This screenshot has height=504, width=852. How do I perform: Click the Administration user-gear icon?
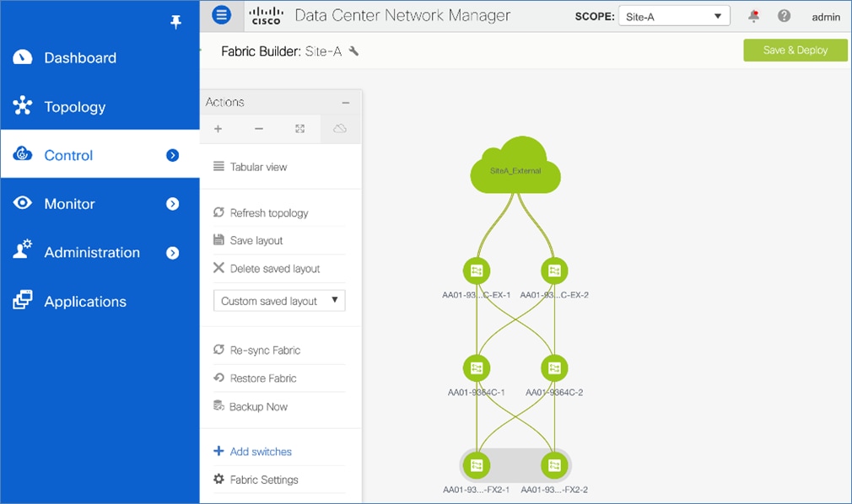click(22, 249)
